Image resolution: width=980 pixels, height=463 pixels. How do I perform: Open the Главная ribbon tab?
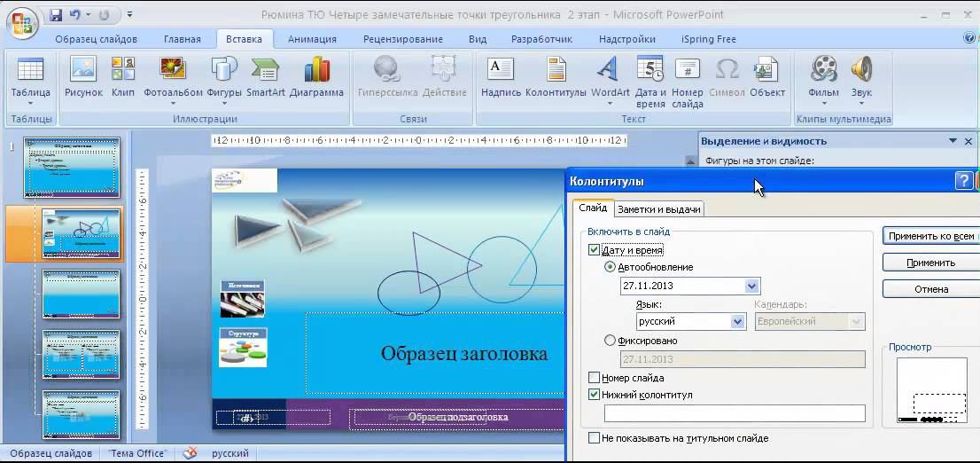[x=183, y=39]
